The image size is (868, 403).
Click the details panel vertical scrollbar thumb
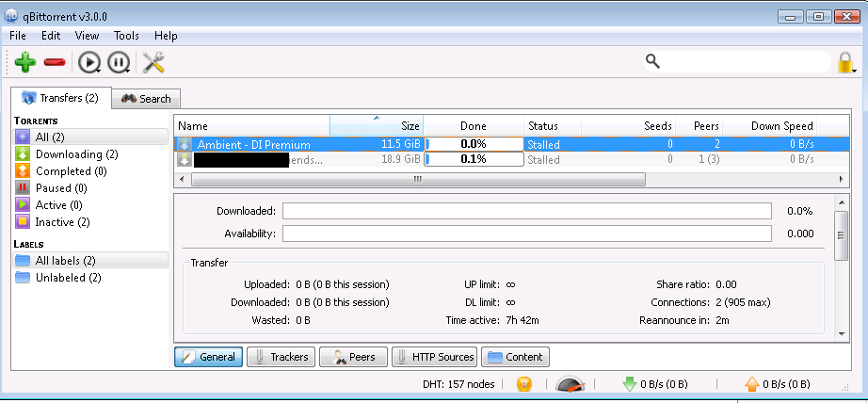click(842, 235)
